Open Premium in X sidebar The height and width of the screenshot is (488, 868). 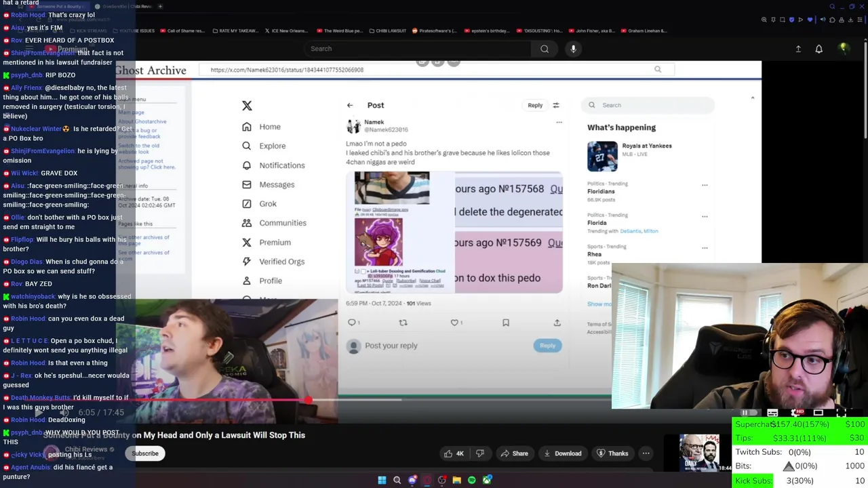pos(267,242)
